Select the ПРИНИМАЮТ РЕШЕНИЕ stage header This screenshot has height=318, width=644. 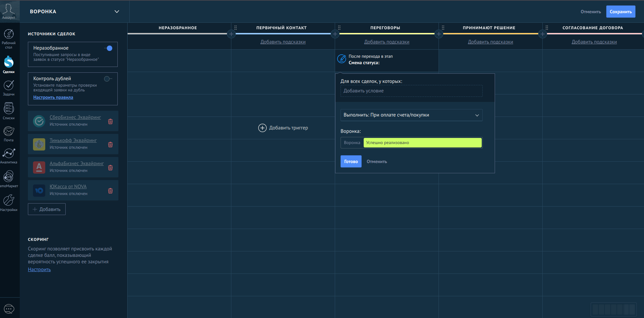click(489, 28)
